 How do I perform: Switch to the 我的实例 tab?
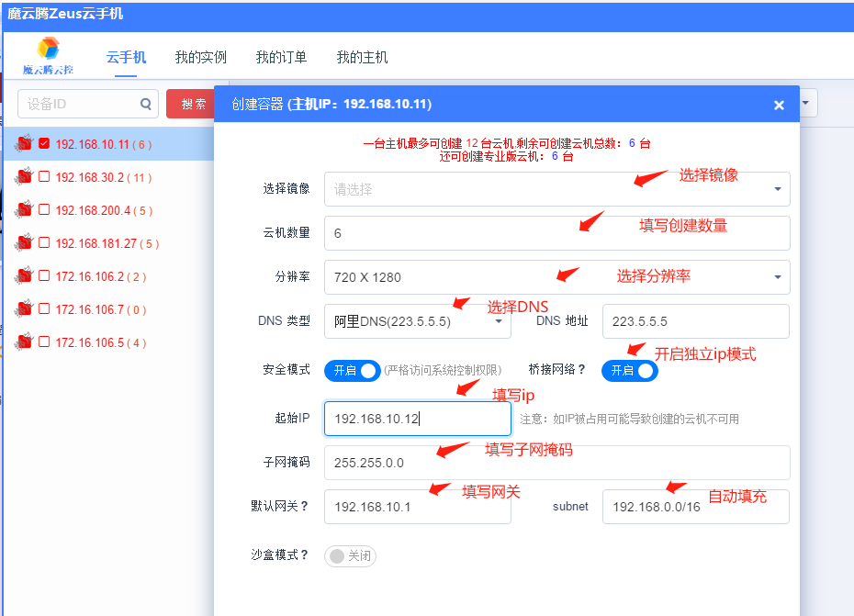(200, 57)
